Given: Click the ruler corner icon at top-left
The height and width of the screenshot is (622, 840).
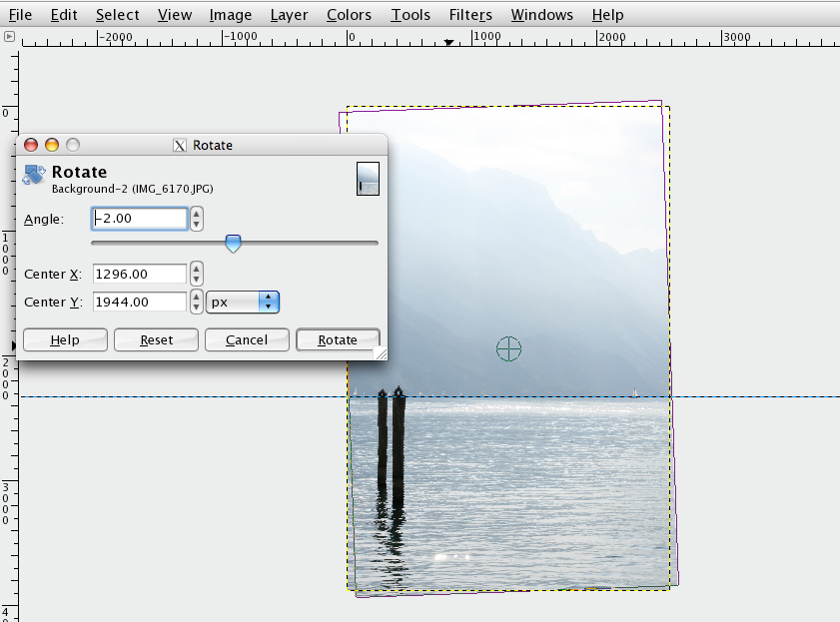Looking at the screenshot, I should 9,36.
